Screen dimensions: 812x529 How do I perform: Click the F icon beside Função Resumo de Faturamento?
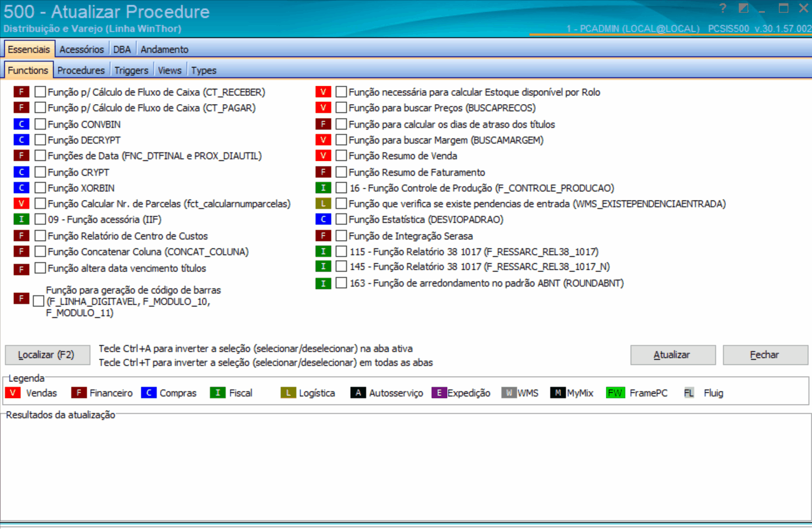(x=323, y=172)
